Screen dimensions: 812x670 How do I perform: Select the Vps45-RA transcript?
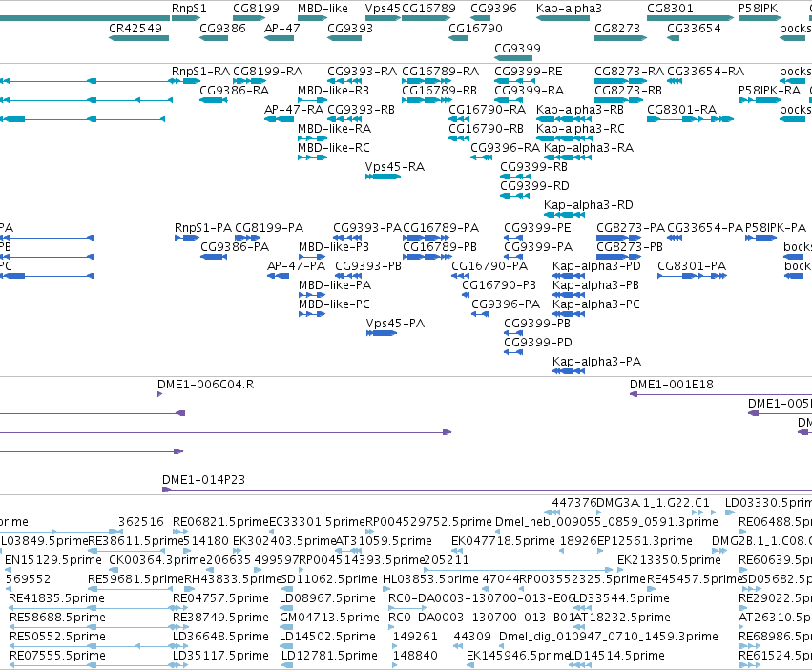[383, 177]
